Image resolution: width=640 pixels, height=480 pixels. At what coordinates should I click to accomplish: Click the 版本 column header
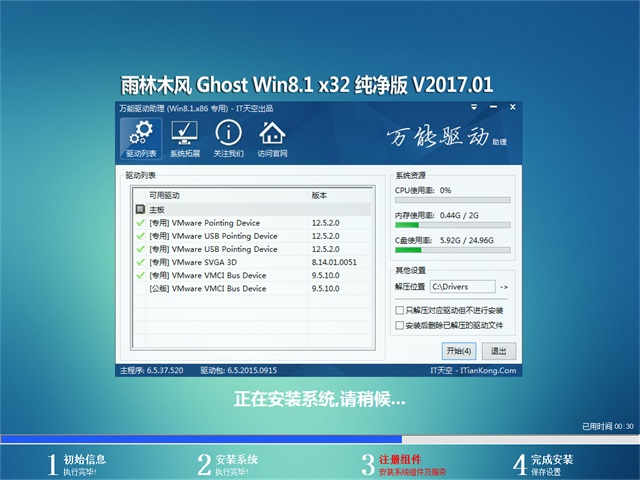(320, 195)
